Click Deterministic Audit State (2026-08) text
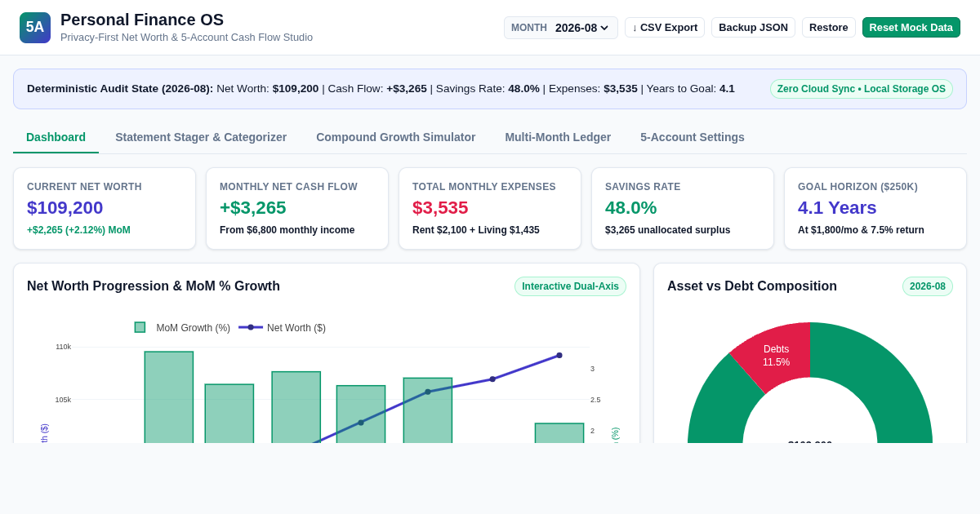 [x=120, y=89]
